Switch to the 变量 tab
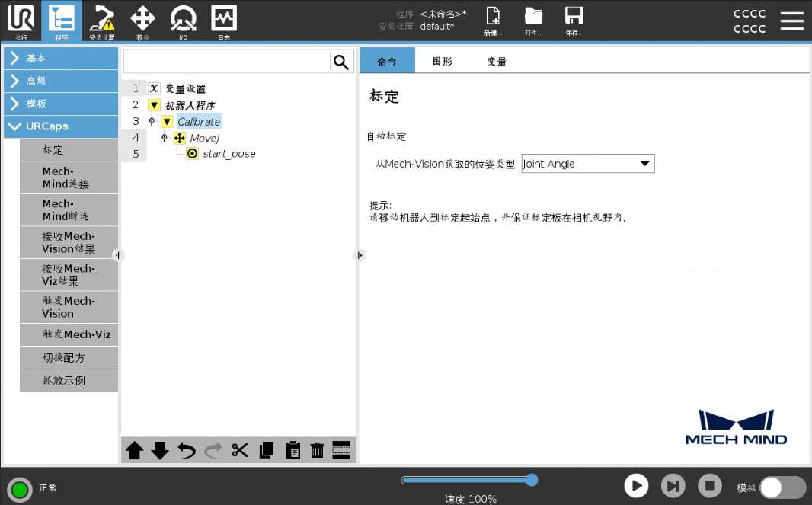 point(496,61)
